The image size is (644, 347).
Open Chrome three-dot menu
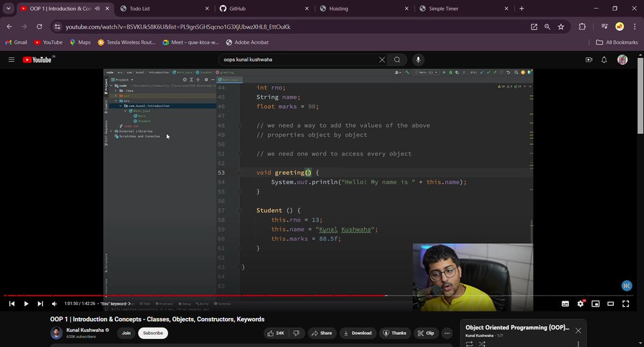(x=634, y=26)
